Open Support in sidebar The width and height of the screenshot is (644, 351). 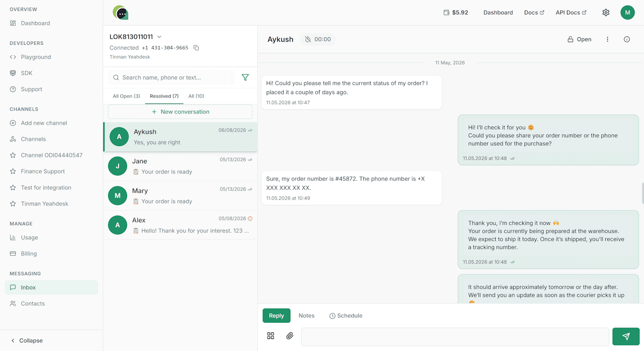51,89
